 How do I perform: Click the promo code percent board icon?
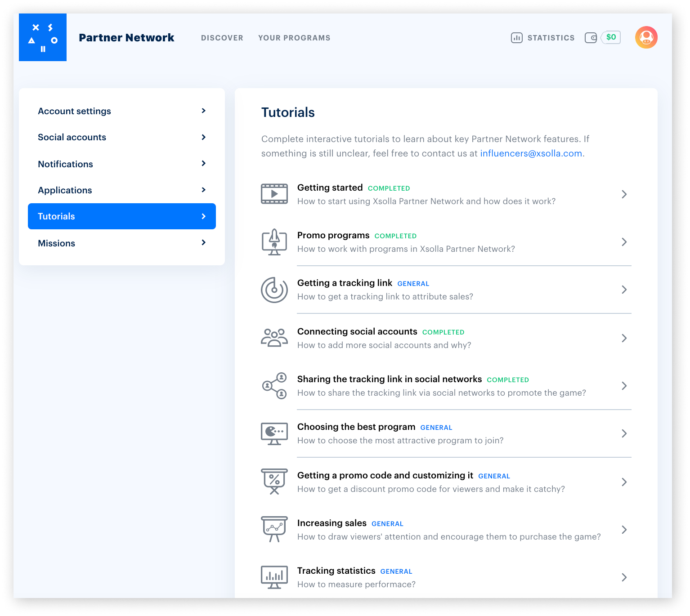point(274,482)
